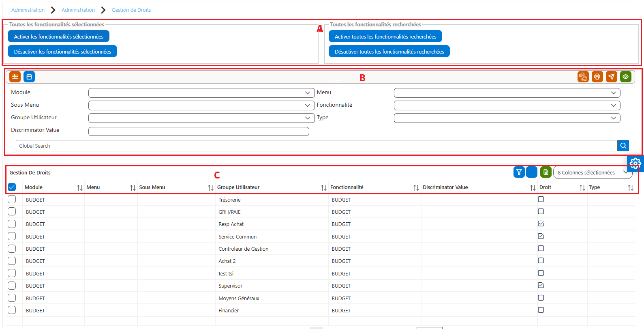Screen dimensions: 644x329
Task: Click the orange single printer icon
Action: tap(597, 77)
